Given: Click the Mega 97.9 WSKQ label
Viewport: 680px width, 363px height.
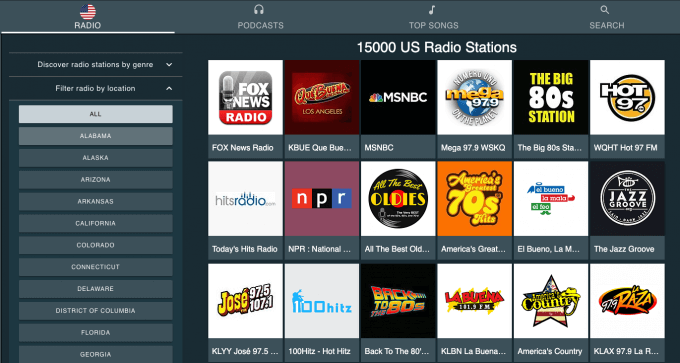Looking at the screenshot, I should pos(474,147).
